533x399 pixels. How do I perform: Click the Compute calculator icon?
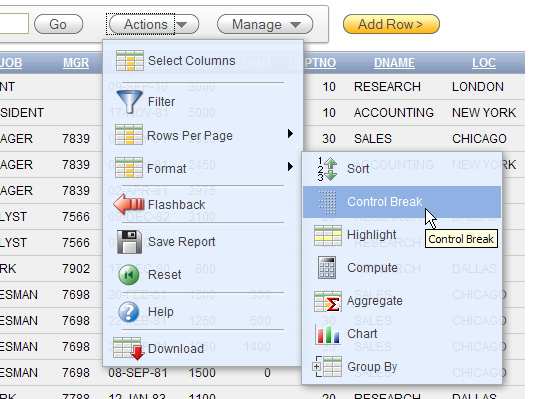pyautogui.click(x=327, y=267)
